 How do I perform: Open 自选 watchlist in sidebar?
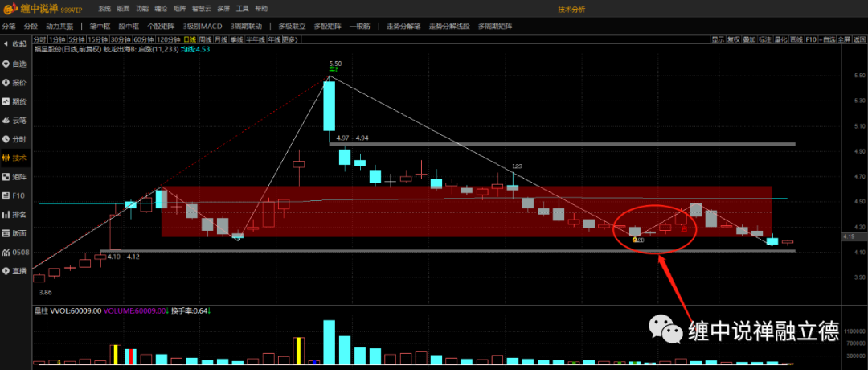[x=14, y=64]
